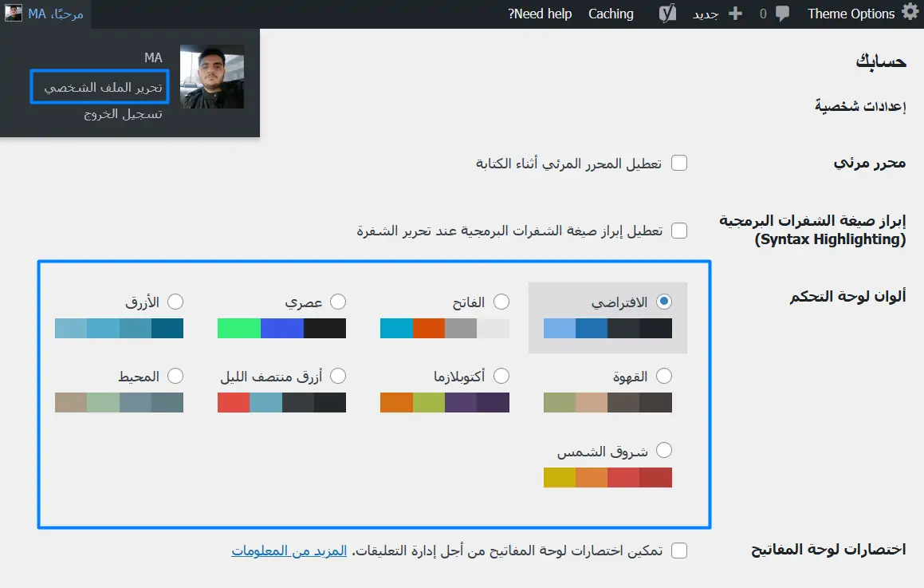Toggle تعطيل المحرر المرئي checkbox
This screenshot has width=924, height=588.
pyautogui.click(x=679, y=163)
